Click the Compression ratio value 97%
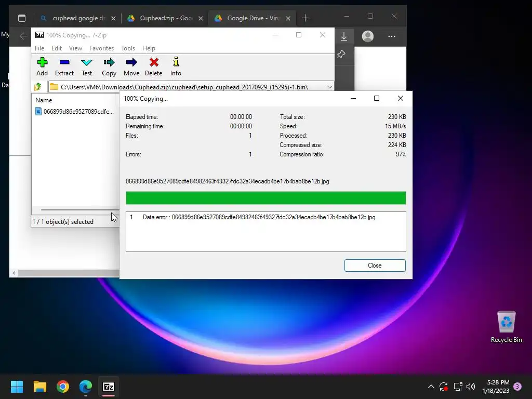The width and height of the screenshot is (532, 399). click(x=401, y=154)
